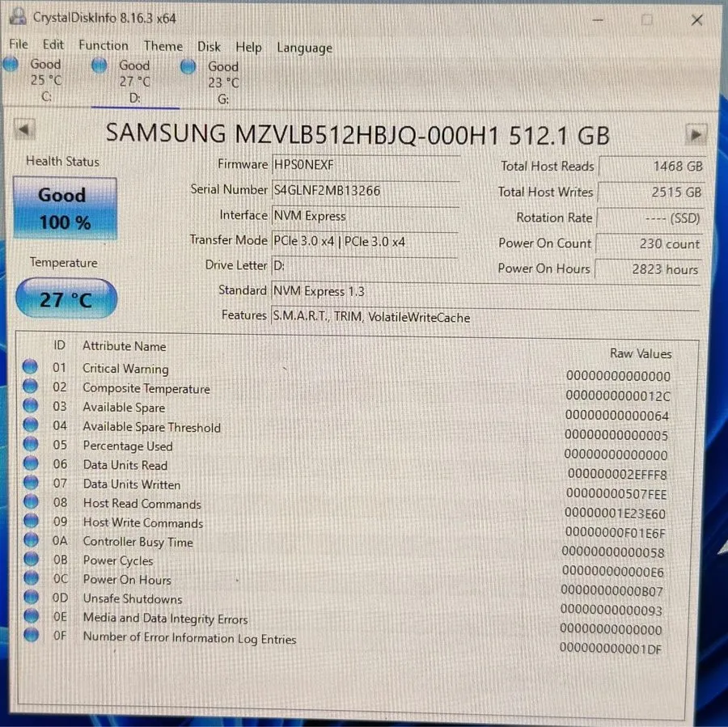Minimize the CrystalDiskInfo window
Image resolution: width=728 pixels, height=727 pixels.
(598, 20)
